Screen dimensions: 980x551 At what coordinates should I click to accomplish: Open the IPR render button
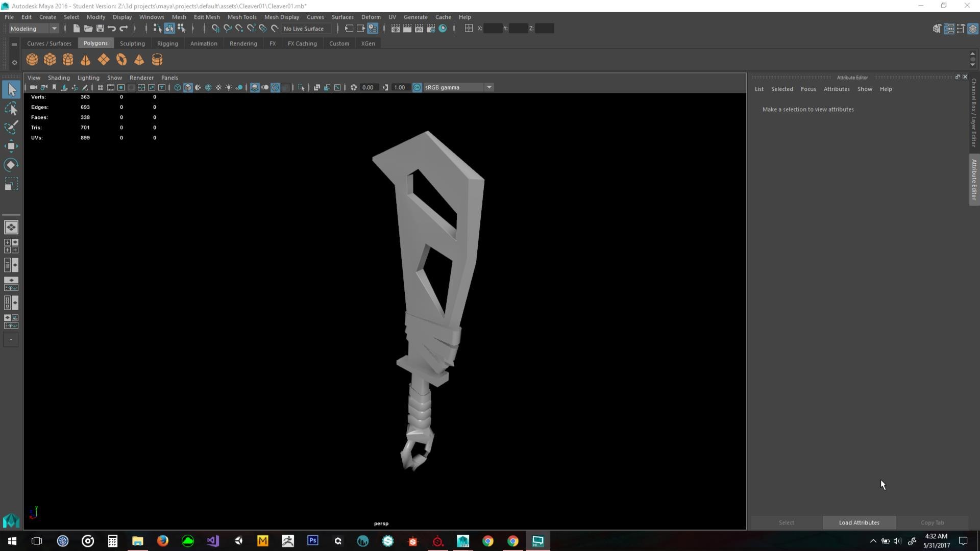[x=419, y=29]
